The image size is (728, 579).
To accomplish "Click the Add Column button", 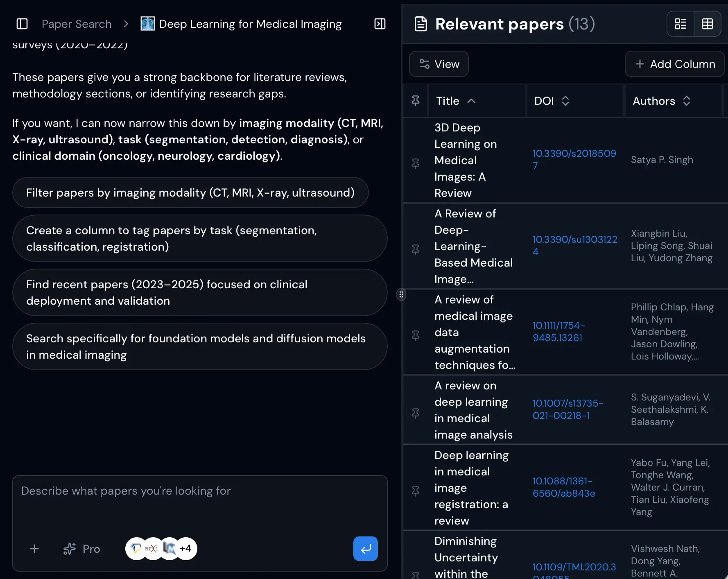I will tap(674, 64).
